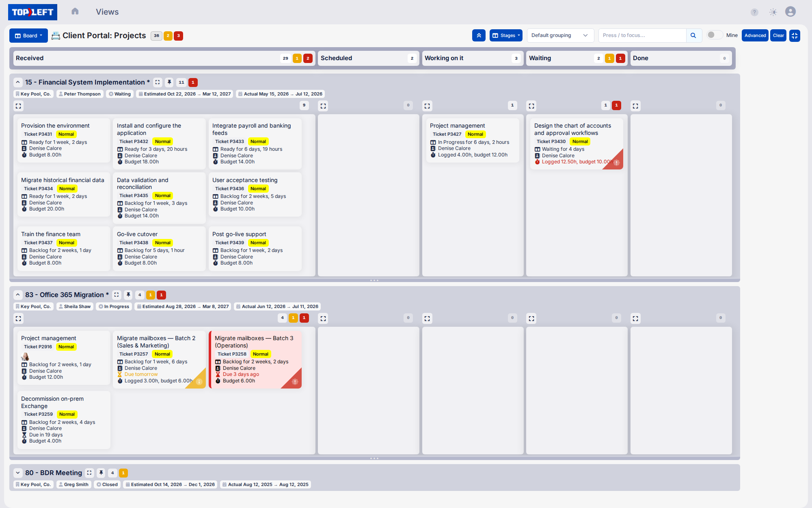The width and height of the screenshot is (812, 508).
Task: Open the user account avatar menu
Action: point(790,11)
